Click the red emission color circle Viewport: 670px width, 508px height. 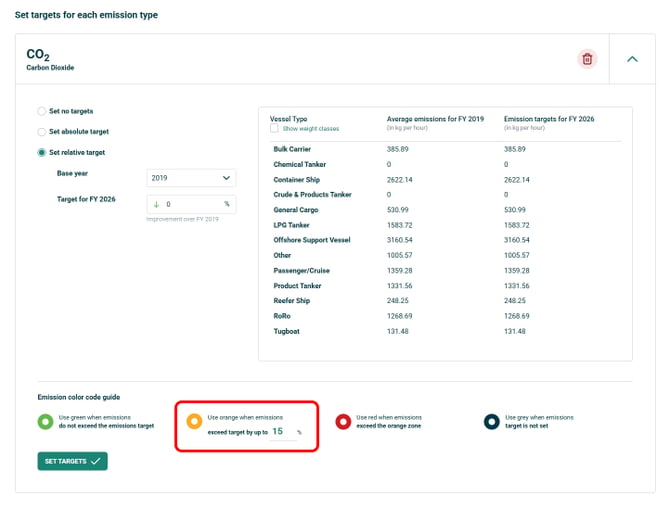click(x=343, y=421)
